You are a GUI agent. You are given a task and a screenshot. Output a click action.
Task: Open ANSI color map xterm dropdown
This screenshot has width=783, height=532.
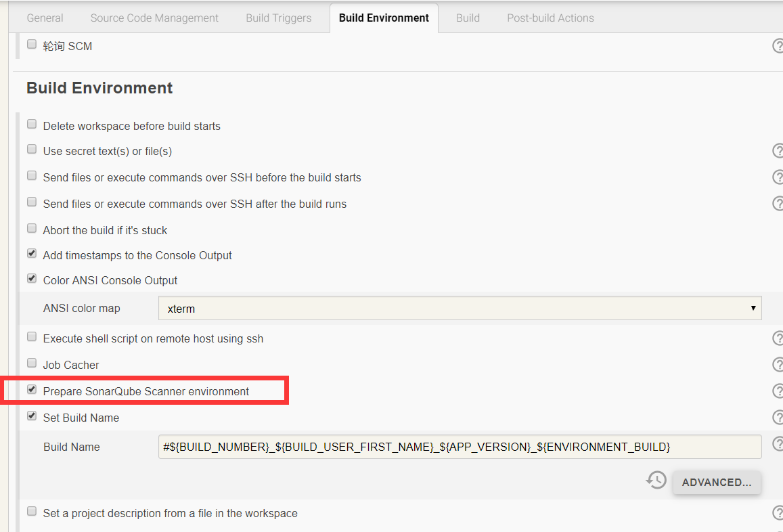(x=460, y=308)
